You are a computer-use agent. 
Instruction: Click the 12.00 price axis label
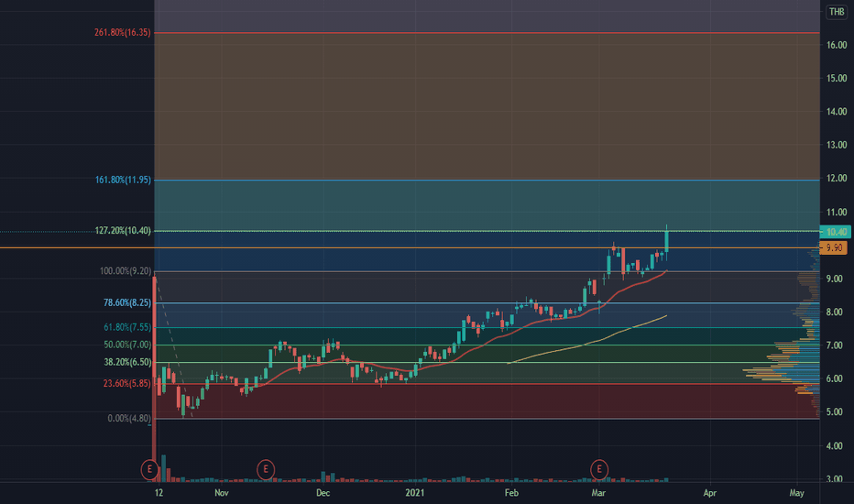(x=837, y=178)
